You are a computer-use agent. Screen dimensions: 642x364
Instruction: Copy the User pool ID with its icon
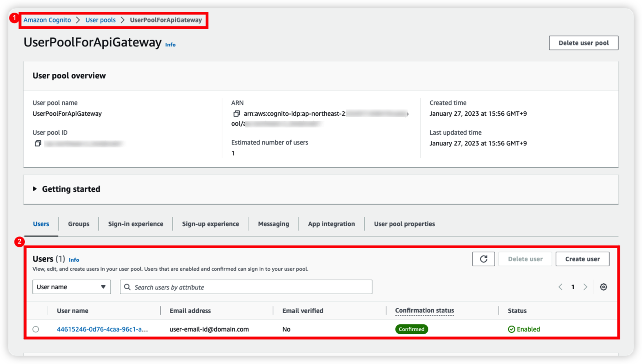coord(38,144)
